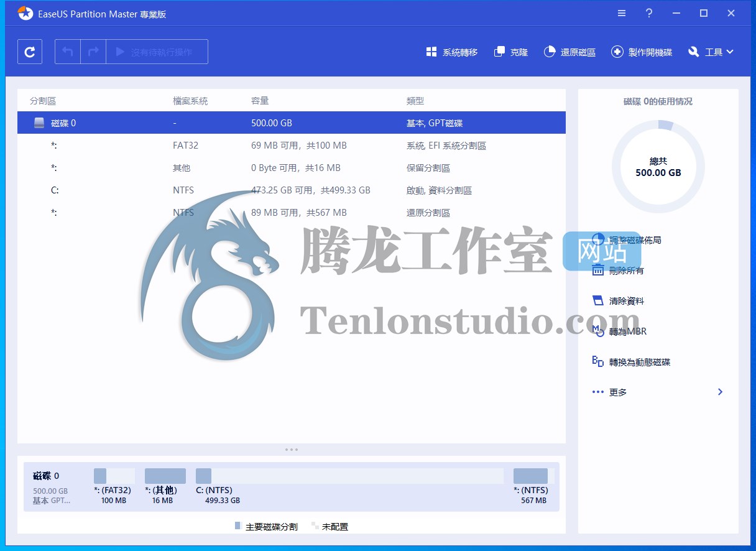Click the 系統轉移 grid icon
The width and height of the screenshot is (756, 551).
click(x=431, y=52)
